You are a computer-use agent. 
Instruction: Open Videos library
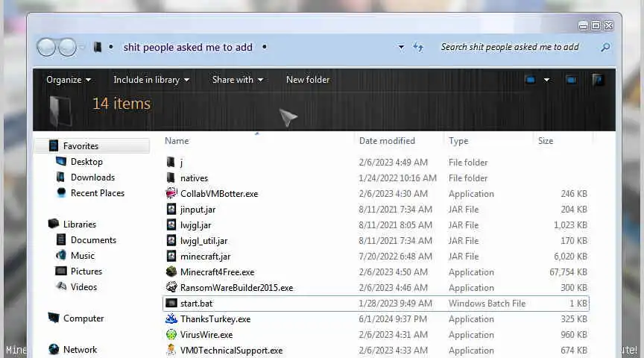coord(83,287)
